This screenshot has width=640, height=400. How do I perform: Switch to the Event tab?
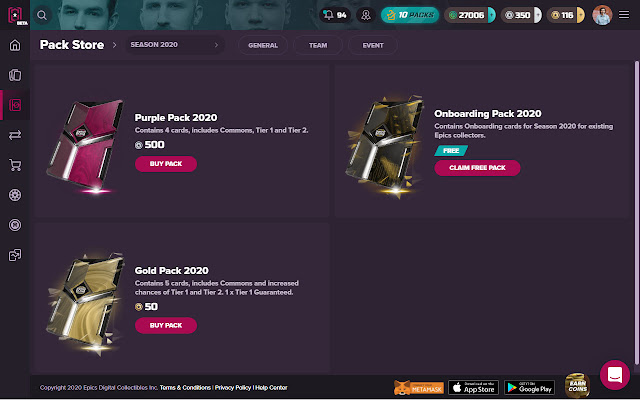tap(373, 45)
